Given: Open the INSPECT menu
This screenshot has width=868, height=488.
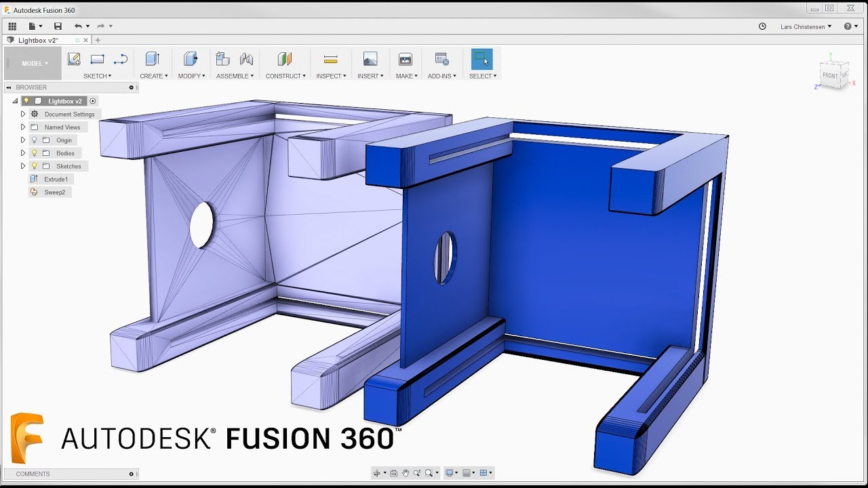Looking at the screenshot, I should (x=331, y=76).
